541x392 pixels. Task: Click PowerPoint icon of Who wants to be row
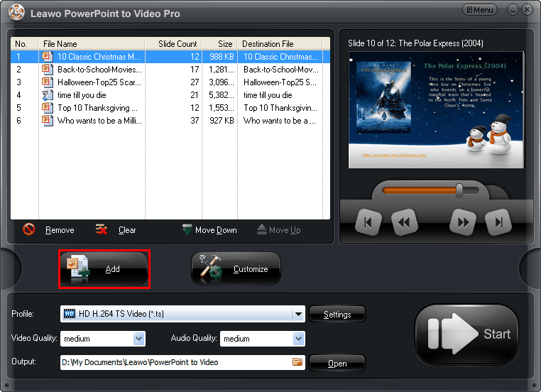click(48, 121)
